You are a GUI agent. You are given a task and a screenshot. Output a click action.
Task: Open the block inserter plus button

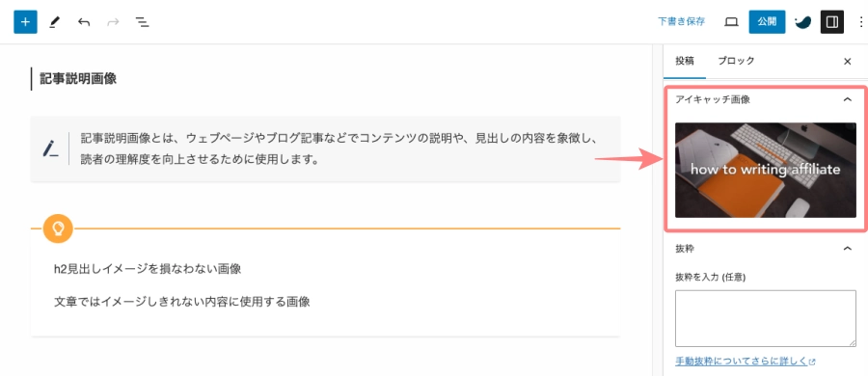click(x=25, y=22)
